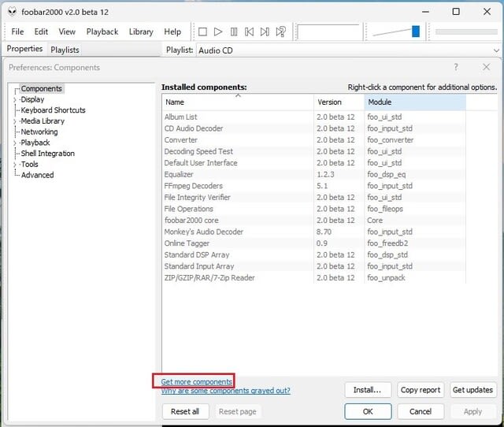Open the Help menu
Image resolution: width=504 pixels, height=427 pixels.
point(172,32)
